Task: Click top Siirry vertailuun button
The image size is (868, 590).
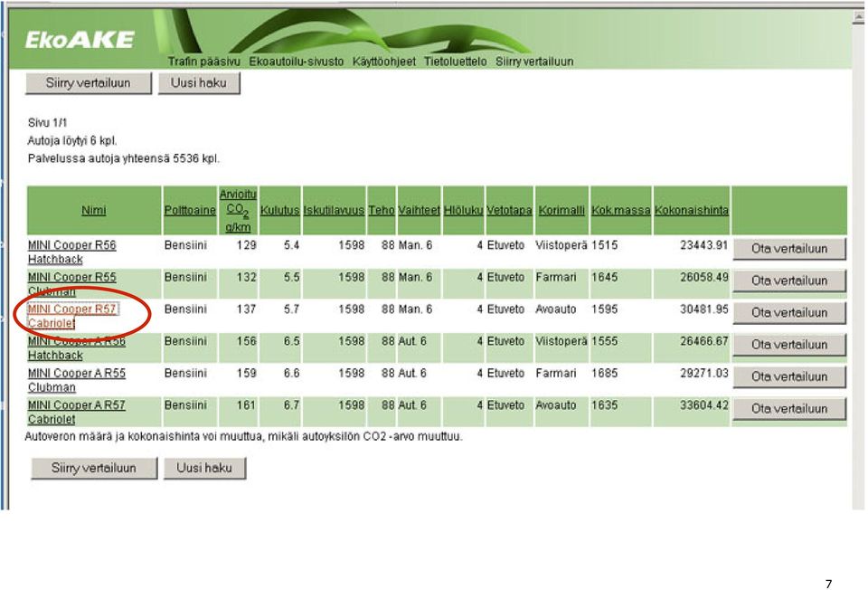Action: point(89,83)
